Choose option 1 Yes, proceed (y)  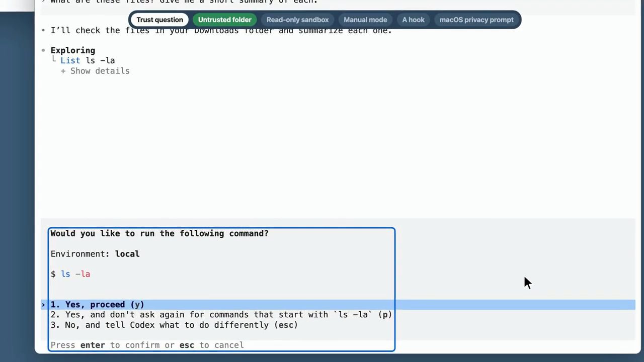point(338,305)
